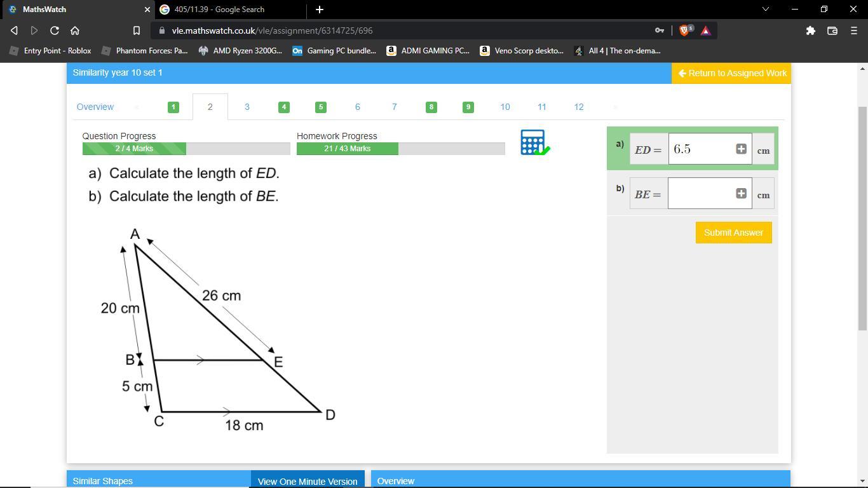Screen dimensions: 868x488
Task: Return to Assigned Work button
Action: coord(731,73)
